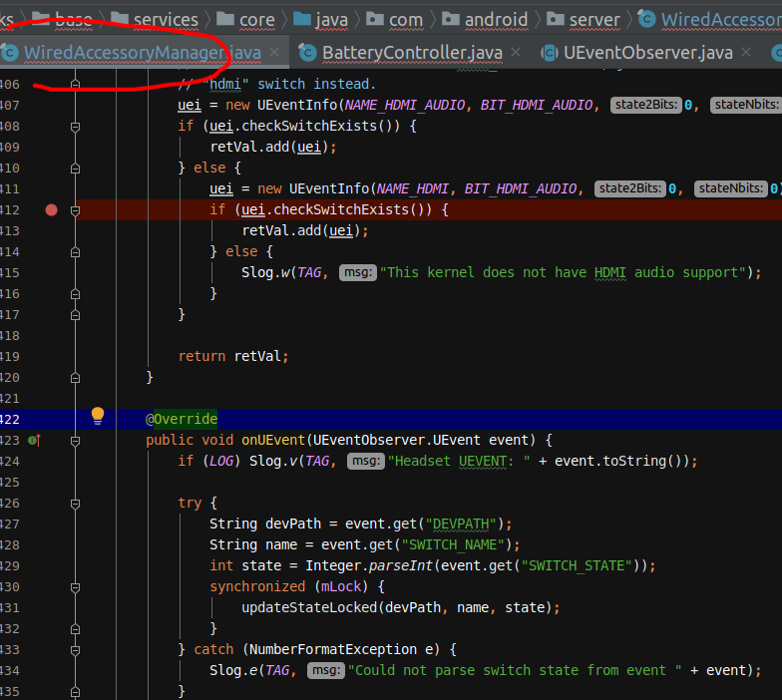Open the com package in breadcrumbs
This screenshot has width=782, height=700.
(x=406, y=20)
